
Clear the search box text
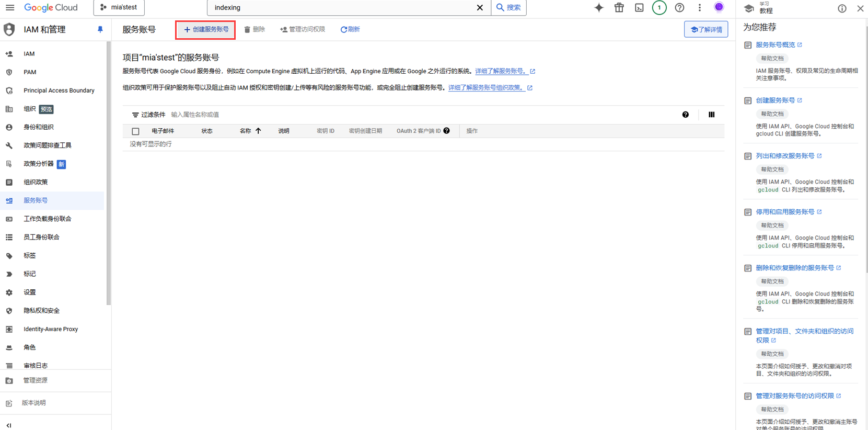[480, 8]
